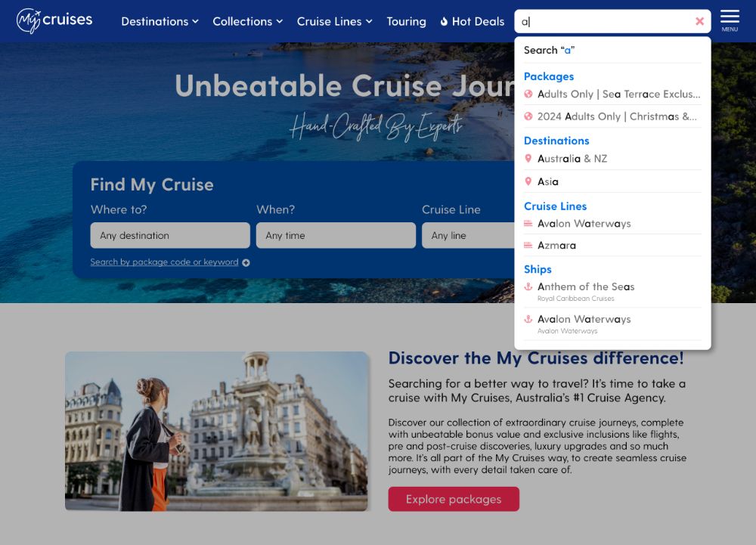Expand the Cruise Lines nav dropdown
Viewport: 756px width, 545px height.
[x=335, y=22]
